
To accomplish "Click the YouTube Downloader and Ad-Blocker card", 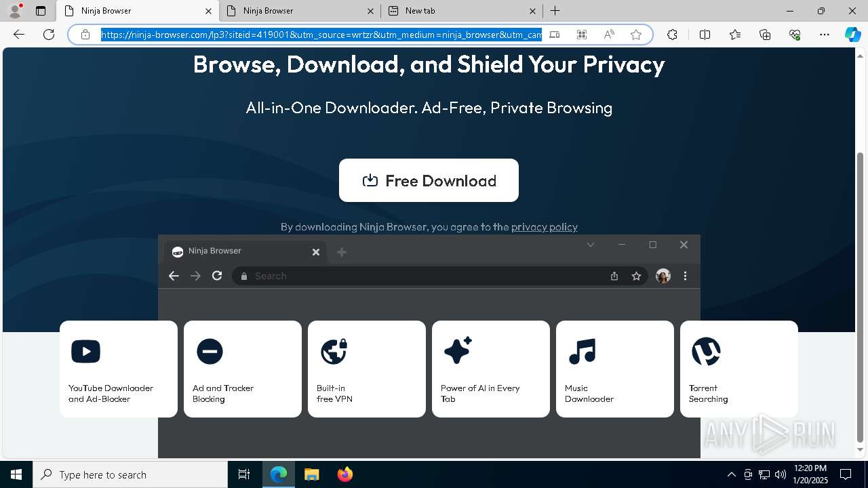I will point(119,369).
